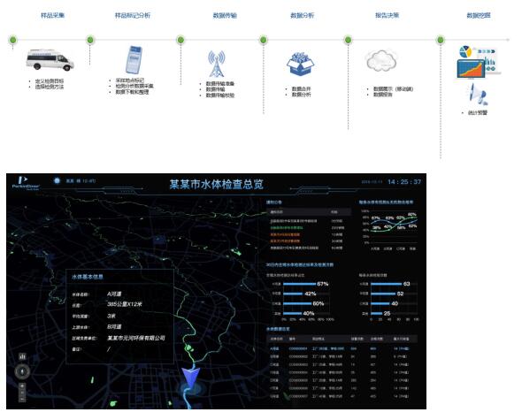
Task: Click the blue open-box data analysis icon
Action: pos(300,64)
